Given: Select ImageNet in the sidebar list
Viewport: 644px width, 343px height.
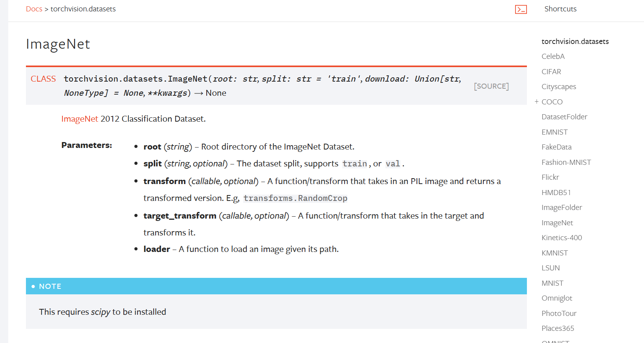Looking at the screenshot, I should 557,223.
